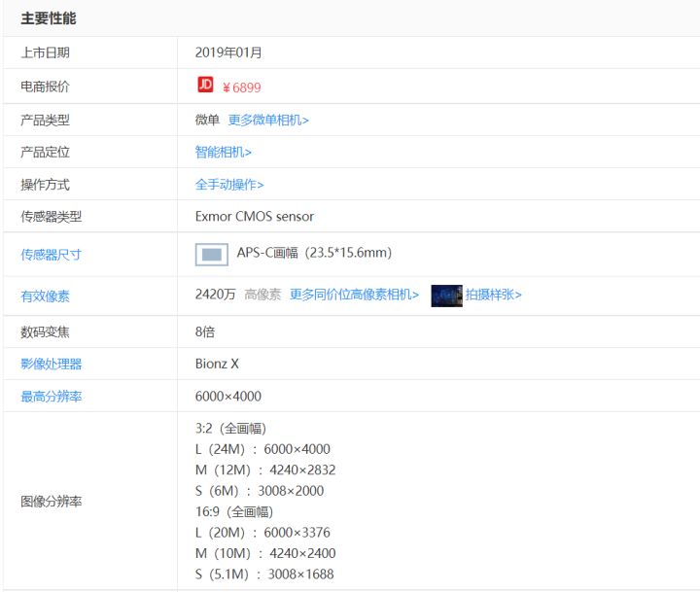Select M (12M): 4240×2832 line
Screen dimensions: 700x592
(265, 470)
